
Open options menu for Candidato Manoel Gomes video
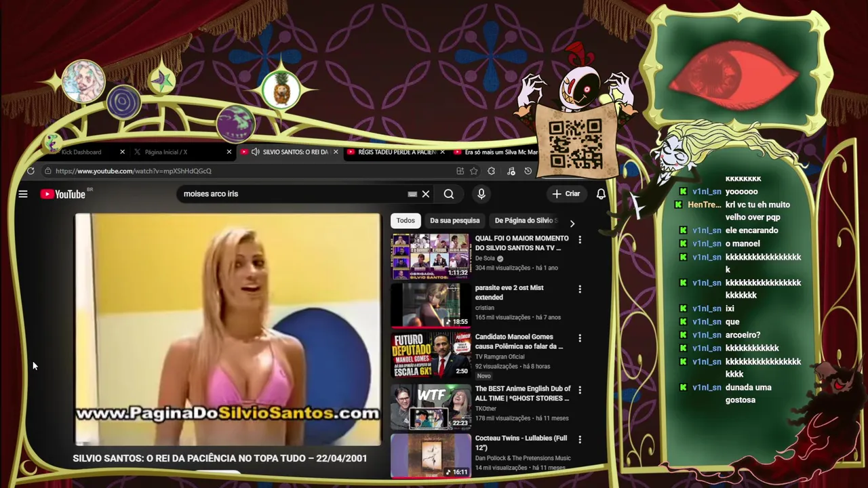[x=580, y=338]
